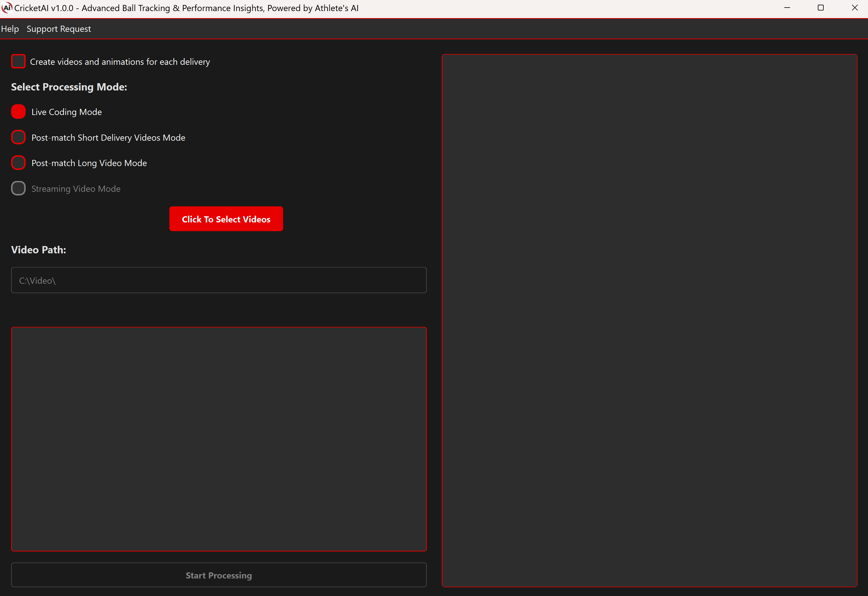
Task: Click the log output panel below Video Path
Action: tap(219, 439)
